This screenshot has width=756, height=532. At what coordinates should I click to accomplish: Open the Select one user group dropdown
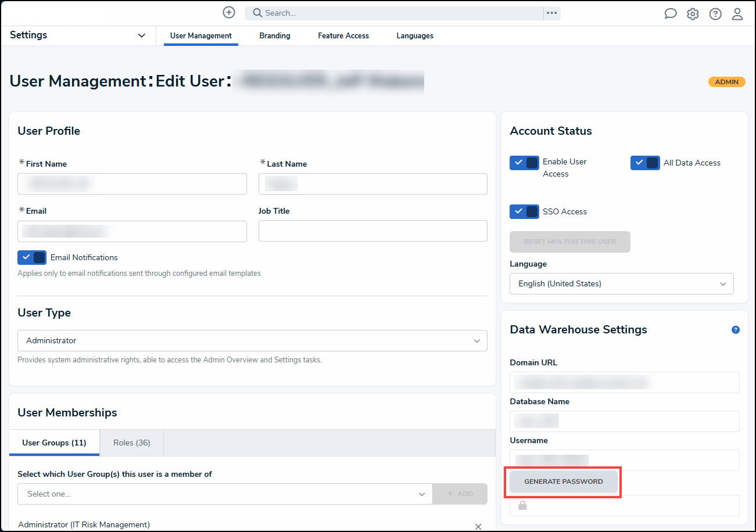[x=225, y=494]
